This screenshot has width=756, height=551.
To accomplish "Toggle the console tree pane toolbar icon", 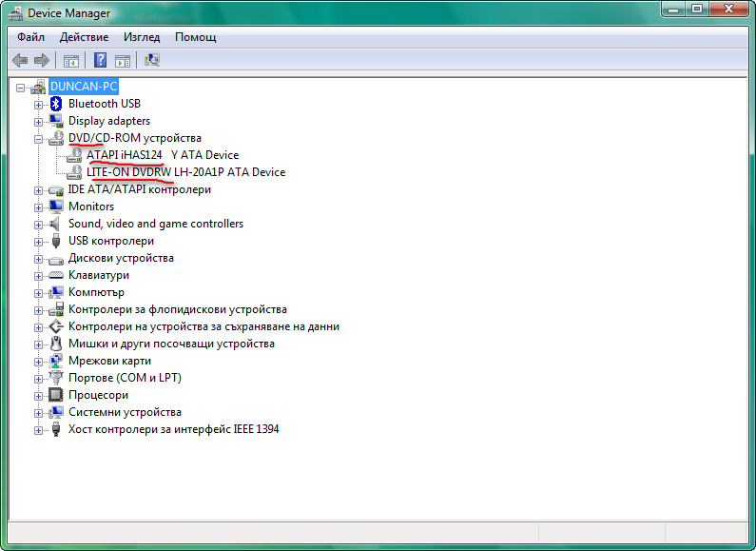I will pyautogui.click(x=71, y=61).
